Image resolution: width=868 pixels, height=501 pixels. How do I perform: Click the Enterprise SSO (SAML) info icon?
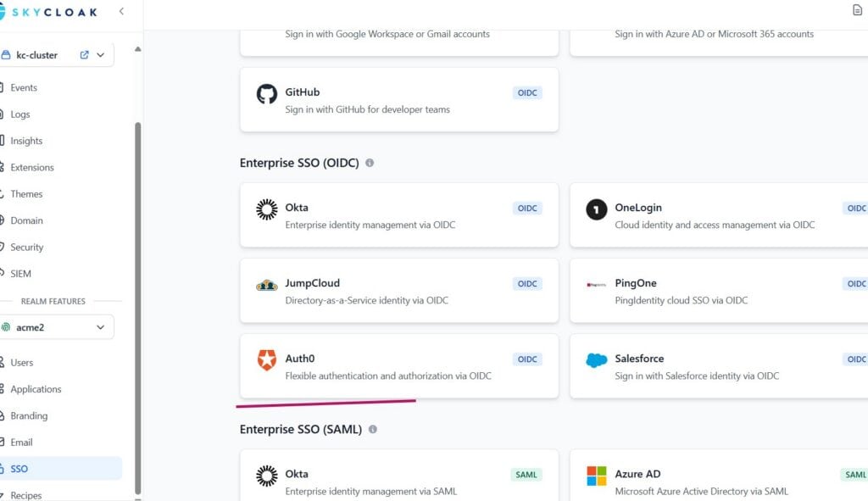(373, 430)
